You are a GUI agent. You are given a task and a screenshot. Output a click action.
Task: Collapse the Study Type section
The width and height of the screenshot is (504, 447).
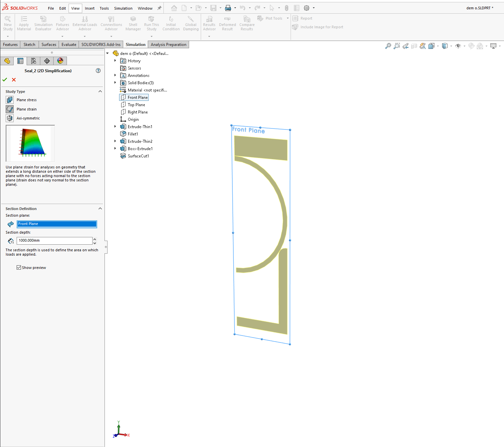(x=100, y=92)
